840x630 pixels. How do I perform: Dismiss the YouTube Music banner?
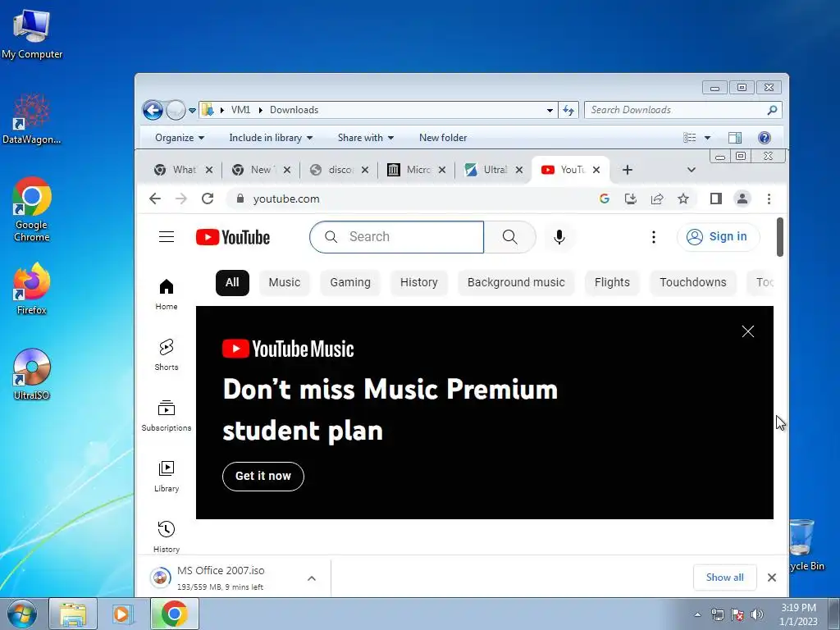(748, 331)
